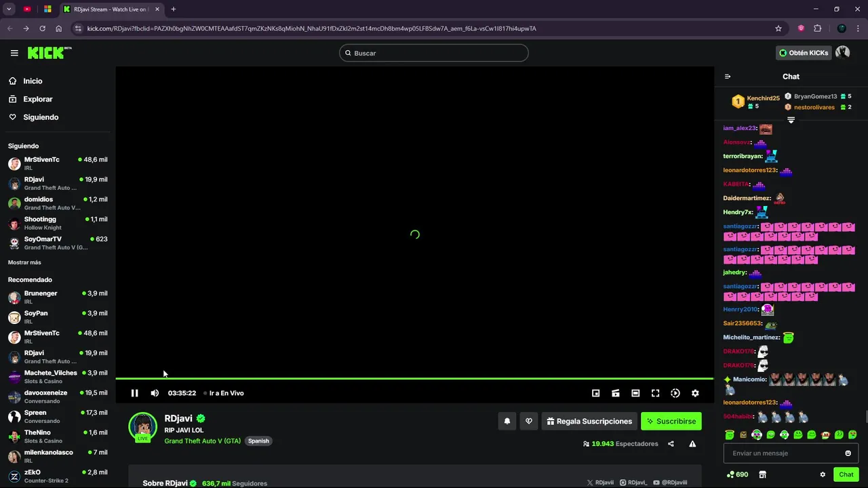The width and height of the screenshot is (868, 488).
Task: Click the chat scrollbar
Action: pos(865,417)
